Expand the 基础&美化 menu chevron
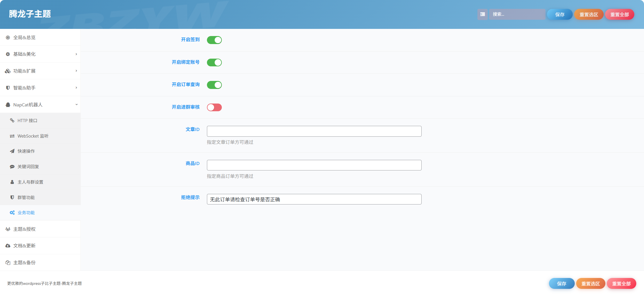This screenshot has width=644, height=296. [76, 54]
